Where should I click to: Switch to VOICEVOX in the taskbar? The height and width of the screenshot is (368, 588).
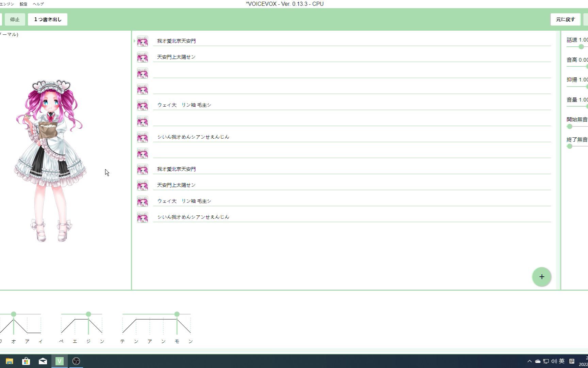point(60,361)
